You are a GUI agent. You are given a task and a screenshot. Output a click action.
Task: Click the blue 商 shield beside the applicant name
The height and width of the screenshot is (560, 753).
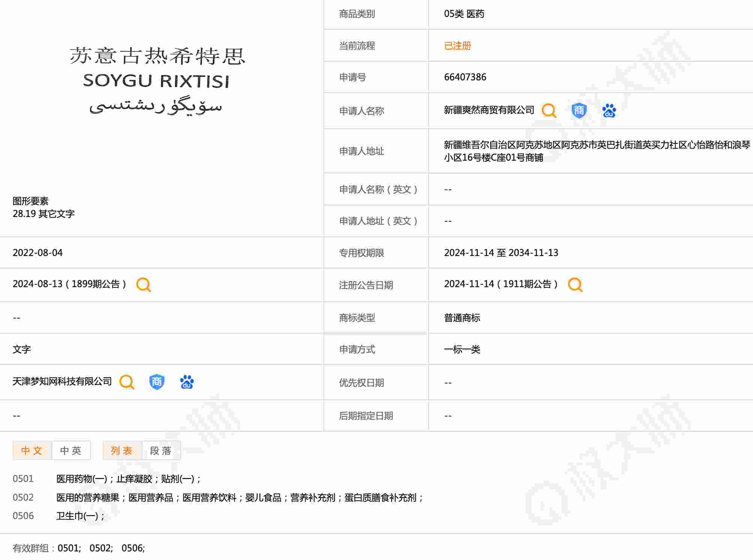coord(579,111)
